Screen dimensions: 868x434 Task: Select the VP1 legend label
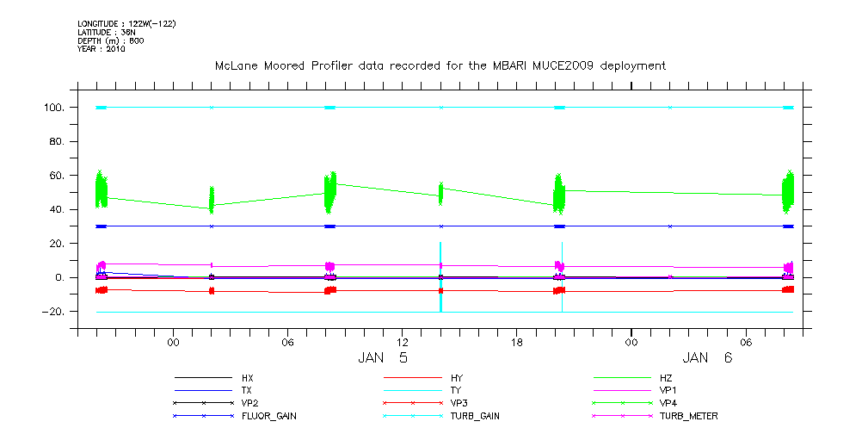668,390
